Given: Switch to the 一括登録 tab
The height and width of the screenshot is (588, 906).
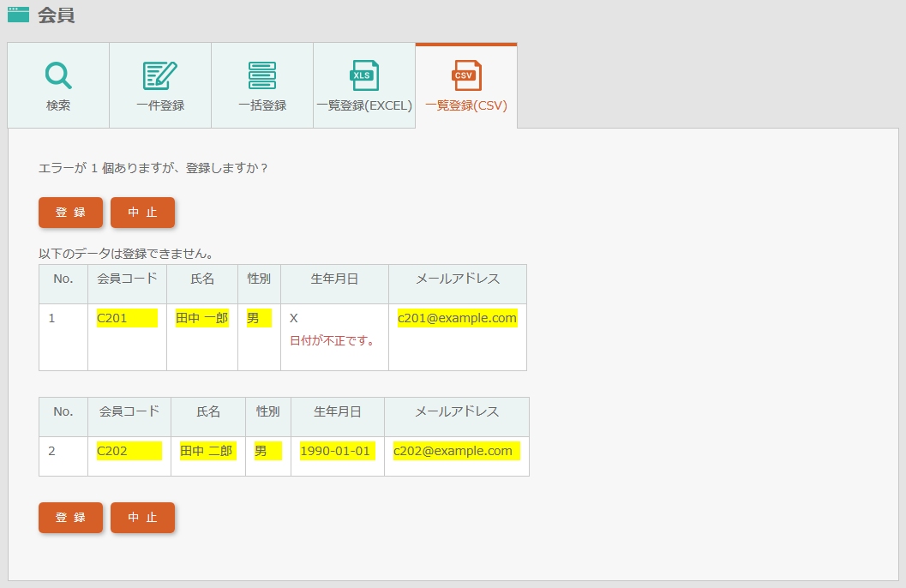Looking at the screenshot, I should (262, 86).
